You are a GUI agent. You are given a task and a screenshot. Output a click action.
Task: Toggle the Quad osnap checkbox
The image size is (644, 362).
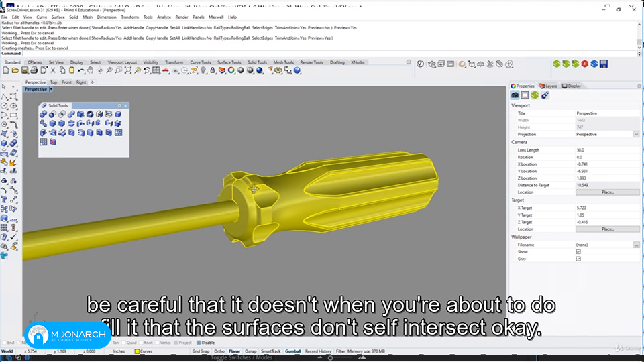click(123, 343)
